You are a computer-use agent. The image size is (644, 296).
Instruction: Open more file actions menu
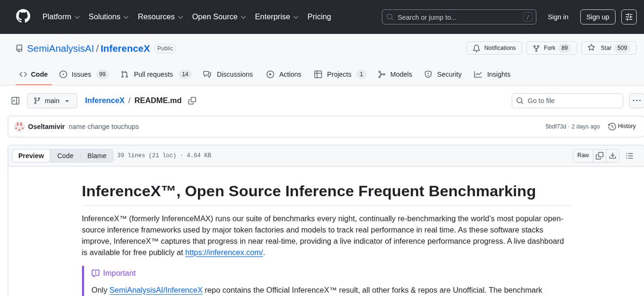click(x=637, y=101)
